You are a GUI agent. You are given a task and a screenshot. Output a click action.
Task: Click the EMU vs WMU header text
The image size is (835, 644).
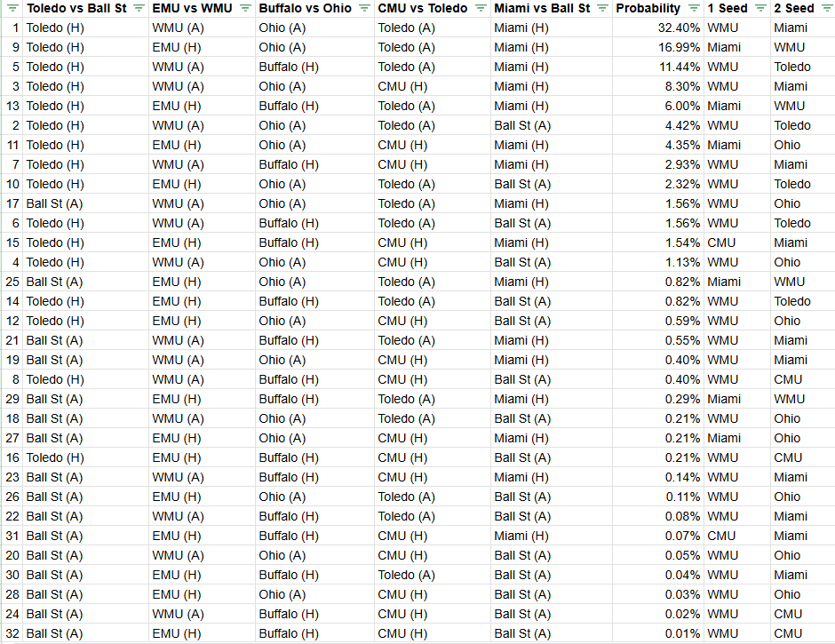pos(192,9)
